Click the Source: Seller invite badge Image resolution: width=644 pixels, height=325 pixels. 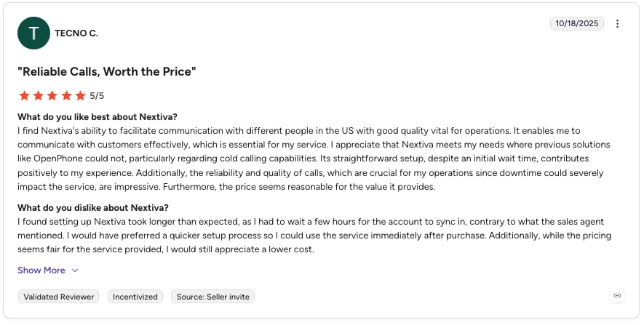(x=212, y=297)
